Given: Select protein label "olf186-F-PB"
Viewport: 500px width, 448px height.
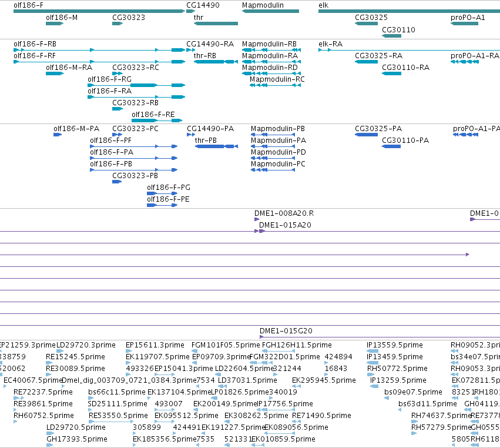Looking at the screenshot, I should coord(111,164).
